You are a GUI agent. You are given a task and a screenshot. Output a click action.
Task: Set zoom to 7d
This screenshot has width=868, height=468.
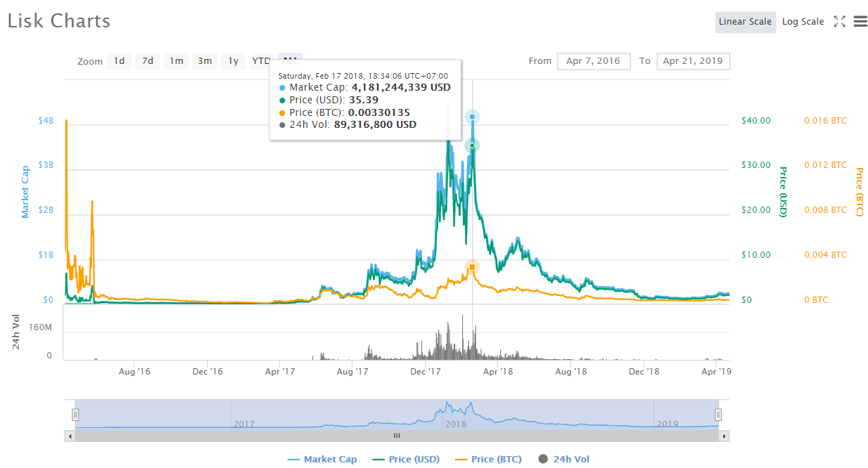[x=147, y=61]
